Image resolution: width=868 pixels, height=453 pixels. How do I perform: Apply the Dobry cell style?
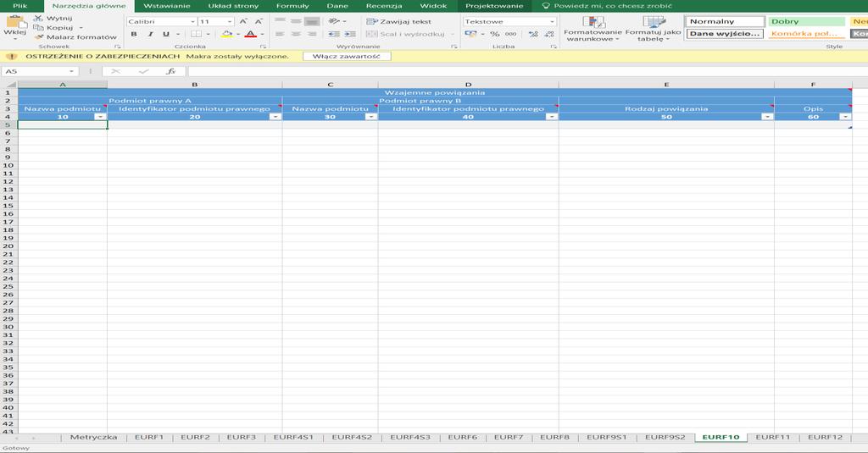point(807,21)
